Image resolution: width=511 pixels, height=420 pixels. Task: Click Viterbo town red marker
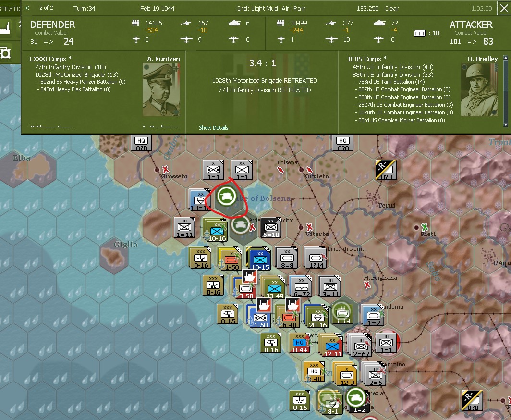pyautogui.click(x=309, y=227)
